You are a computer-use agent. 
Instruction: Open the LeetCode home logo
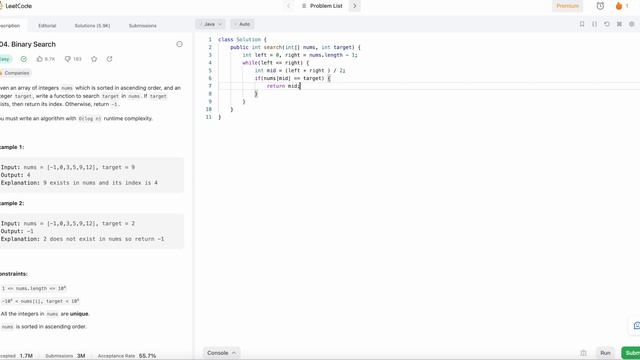[x=16, y=6]
